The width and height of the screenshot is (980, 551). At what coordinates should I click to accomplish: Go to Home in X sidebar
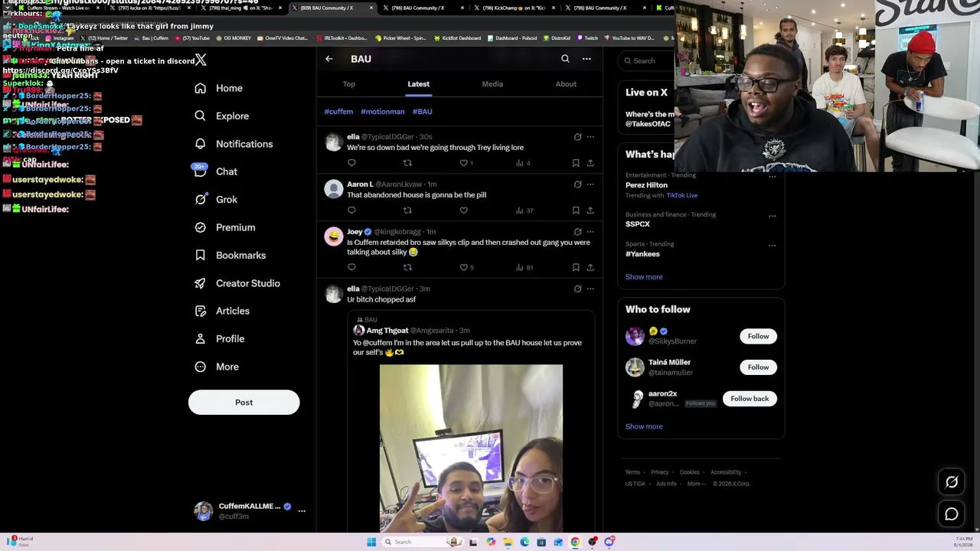pos(218,88)
